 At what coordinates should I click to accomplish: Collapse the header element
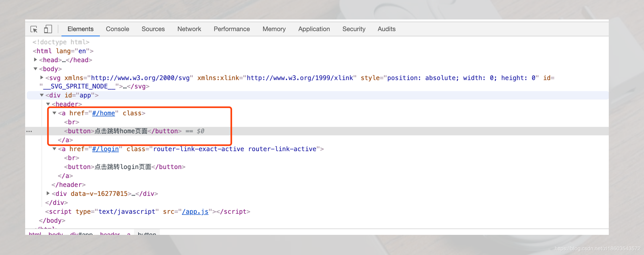point(48,104)
